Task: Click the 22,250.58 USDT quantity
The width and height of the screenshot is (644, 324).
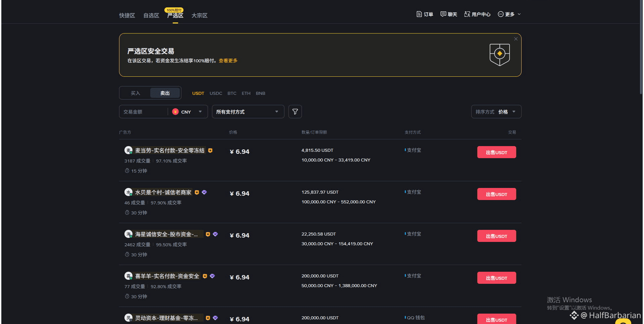Action: click(x=319, y=234)
